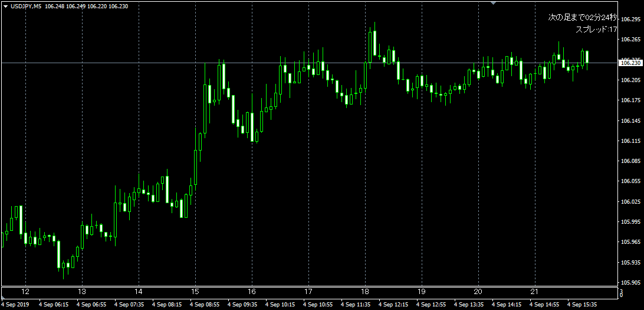644x310 pixels.
Task: Click time axis label 4 Sep 14:15
Action: pyautogui.click(x=507, y=305)
